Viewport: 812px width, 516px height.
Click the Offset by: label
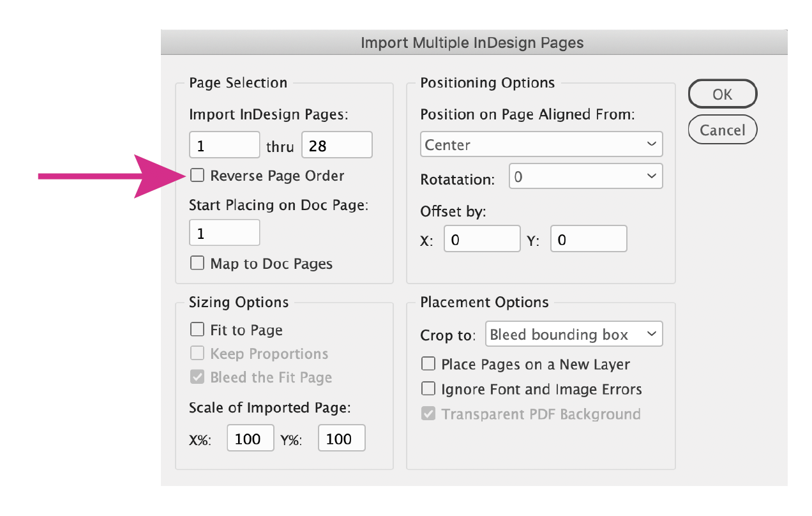click(x=453, y=211)
